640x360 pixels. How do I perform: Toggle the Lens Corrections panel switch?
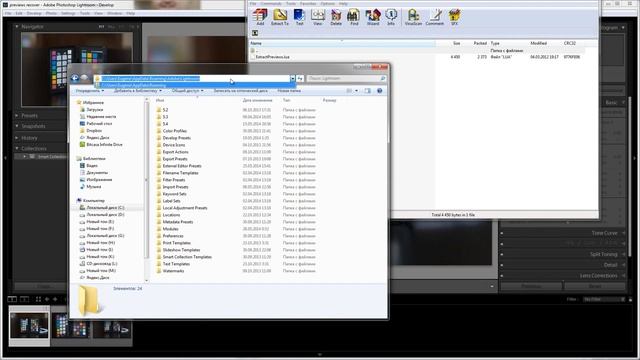502,276
